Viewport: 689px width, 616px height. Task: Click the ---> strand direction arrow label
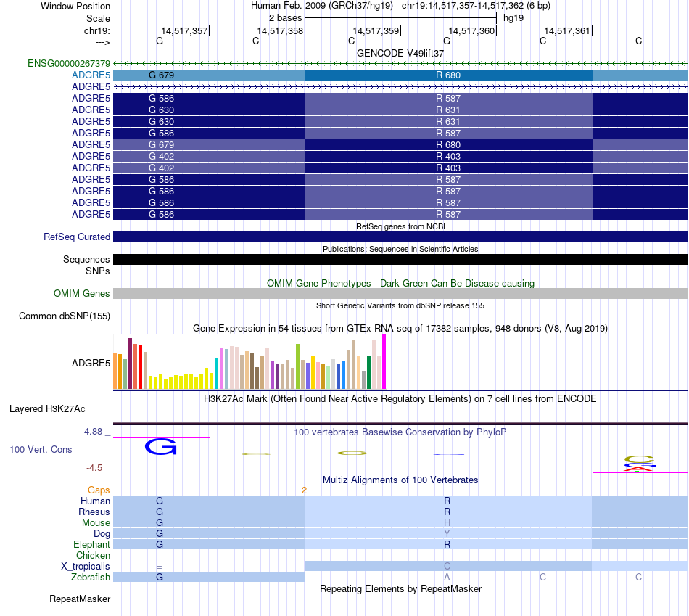pyautogui.click(x=102, y=42)
